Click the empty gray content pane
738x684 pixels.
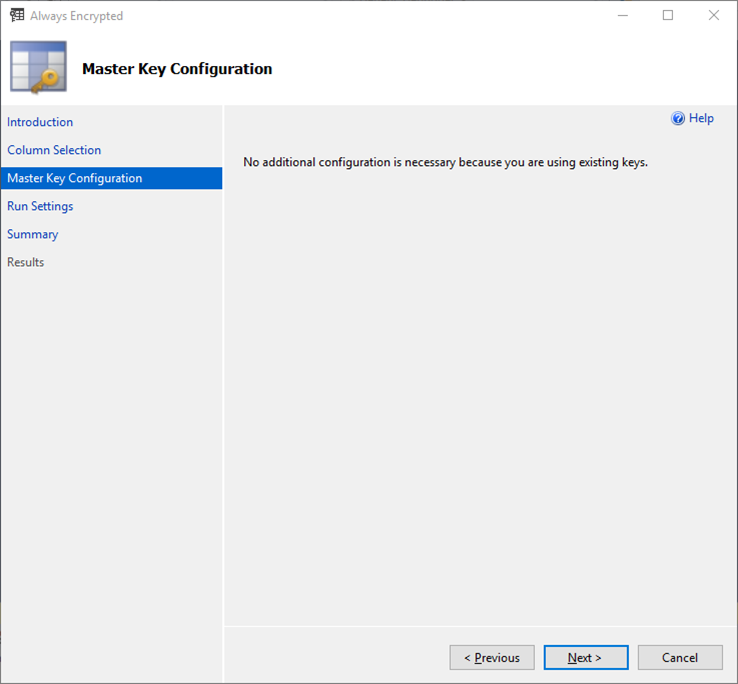coord(480,400)
